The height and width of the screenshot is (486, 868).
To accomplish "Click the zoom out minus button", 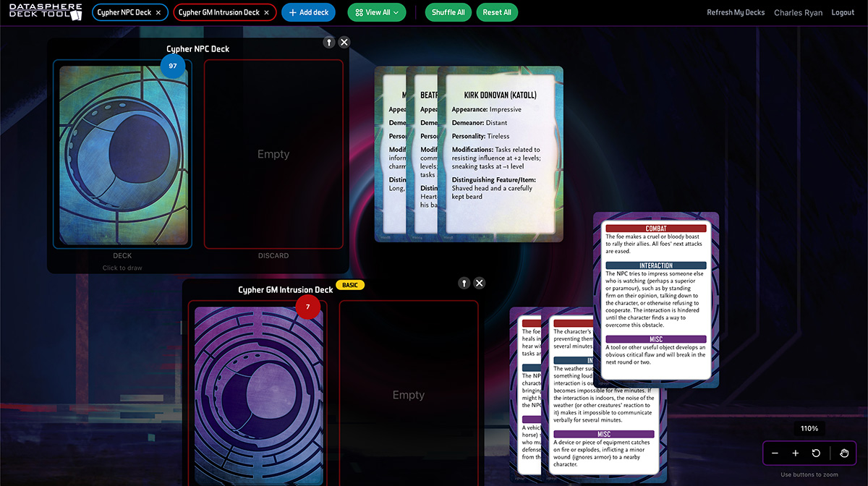I will tap(775, 453).
